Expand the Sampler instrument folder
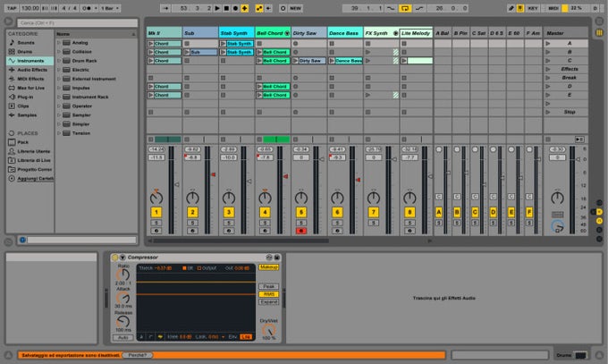This screenshot has width=608, height=364. tap(59, 114)
